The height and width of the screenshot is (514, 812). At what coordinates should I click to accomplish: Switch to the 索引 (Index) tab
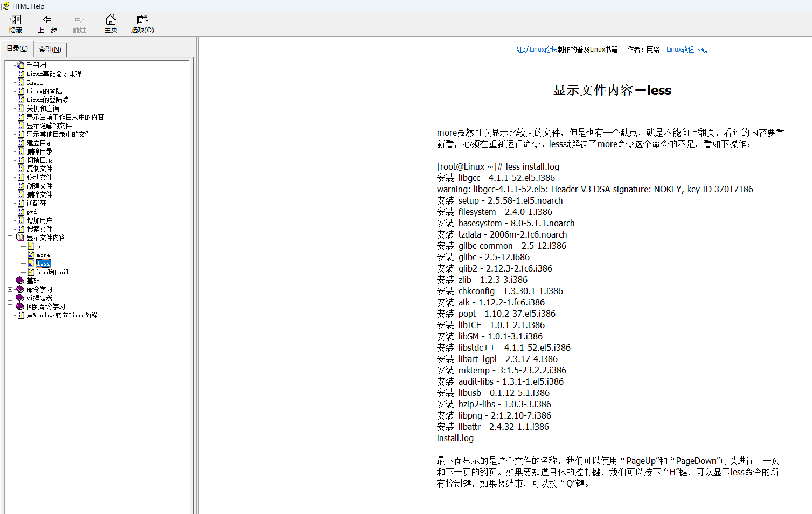tap(50, 49)
